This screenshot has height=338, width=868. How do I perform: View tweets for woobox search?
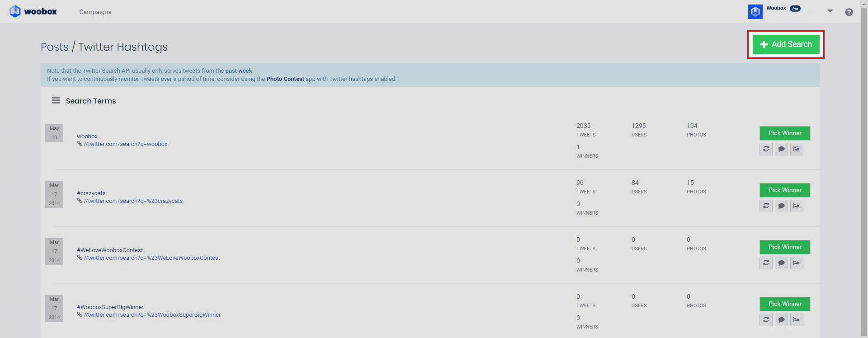tap(781, 149)
